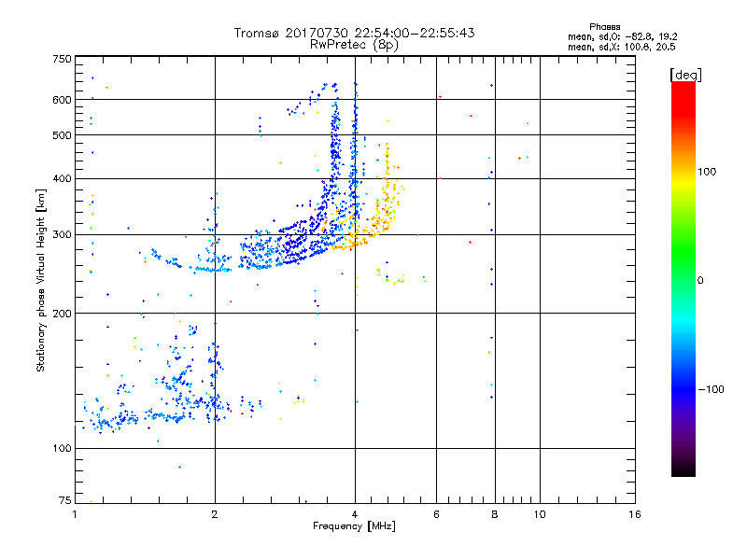Click the frequency axis tick label "1"
Viewport: 747px width, 560px height.
pyautogui.click(x=75, y=514)
